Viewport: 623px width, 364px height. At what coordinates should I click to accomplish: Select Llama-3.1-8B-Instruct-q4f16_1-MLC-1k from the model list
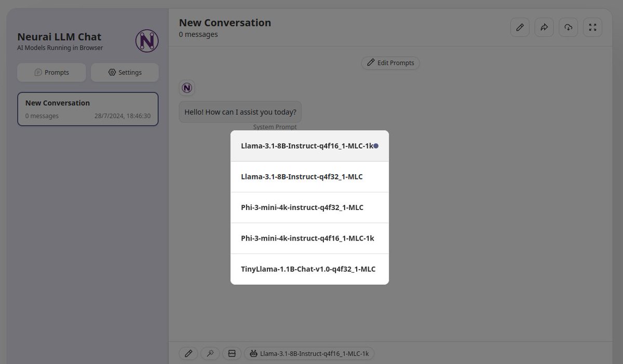(x=309, y=146)
